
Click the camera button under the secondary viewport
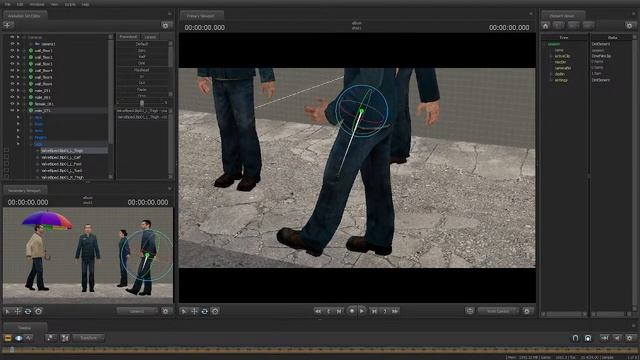[137, 311]
